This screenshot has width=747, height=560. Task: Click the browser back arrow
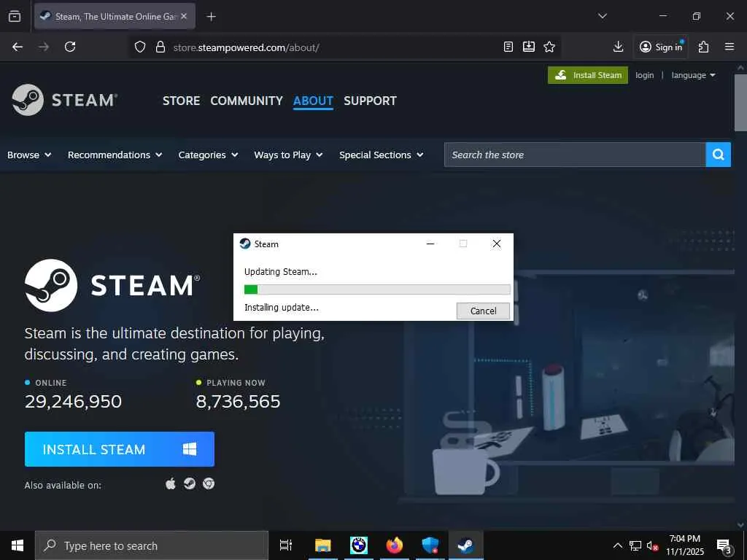pos(18,47)
